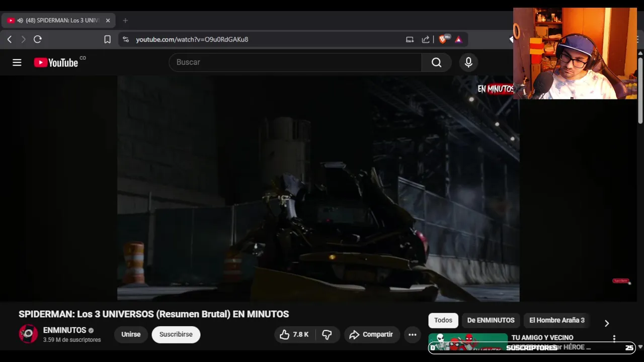Start voice search with microphone icon
This screenshot has width=644, height=362.
click(468, 62)
